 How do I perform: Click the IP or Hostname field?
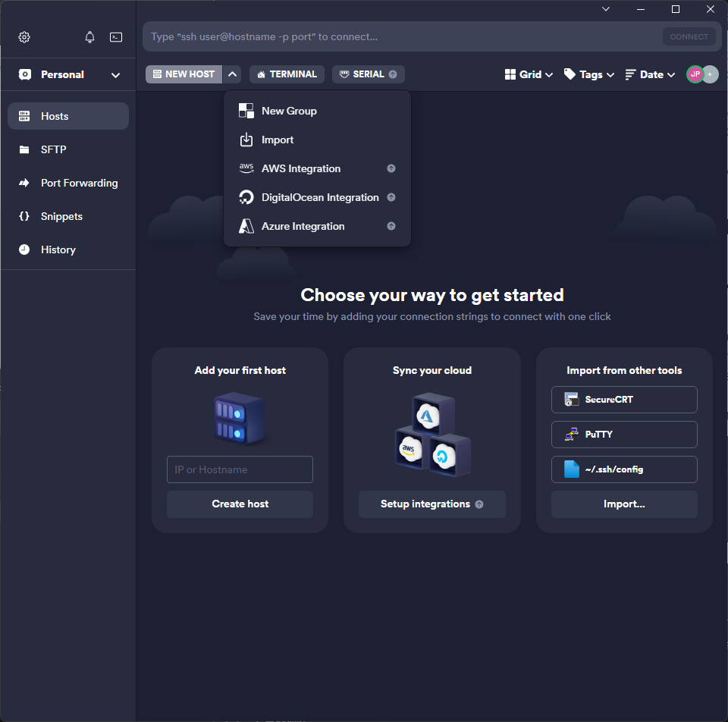[x=240, y=469]
